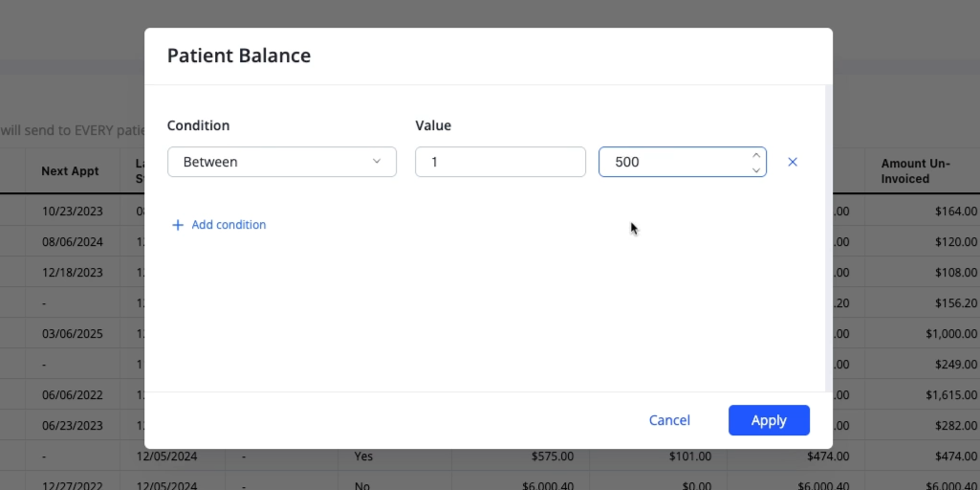Click the Value label in the dialog
The width and height of the screenshot is (980, 490).
pyautogui.click(x=433, y=125)
